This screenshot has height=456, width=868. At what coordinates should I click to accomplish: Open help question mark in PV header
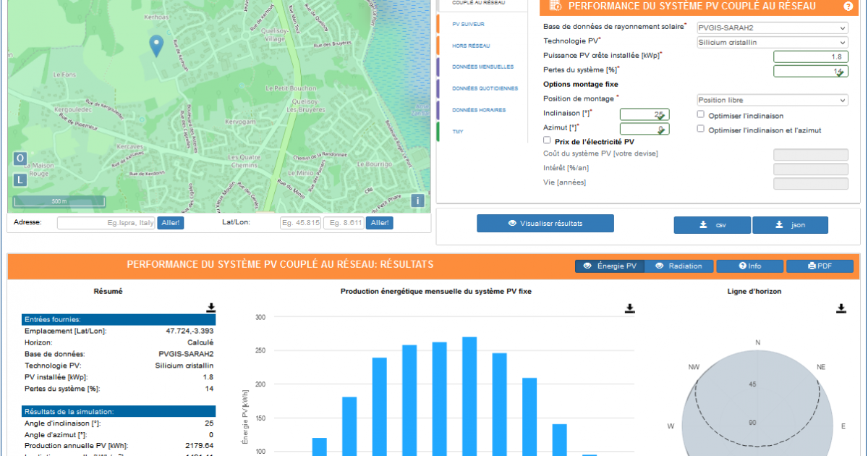848,7
